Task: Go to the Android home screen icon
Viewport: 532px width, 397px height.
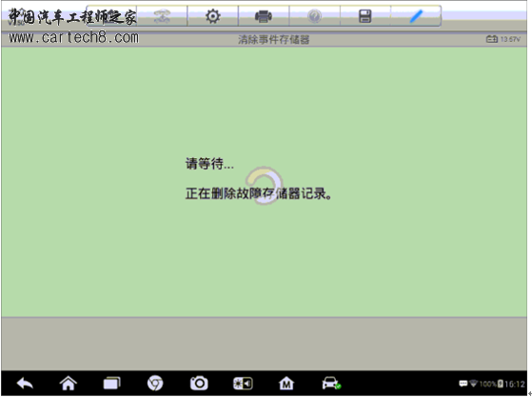Action: coord(69,384)
